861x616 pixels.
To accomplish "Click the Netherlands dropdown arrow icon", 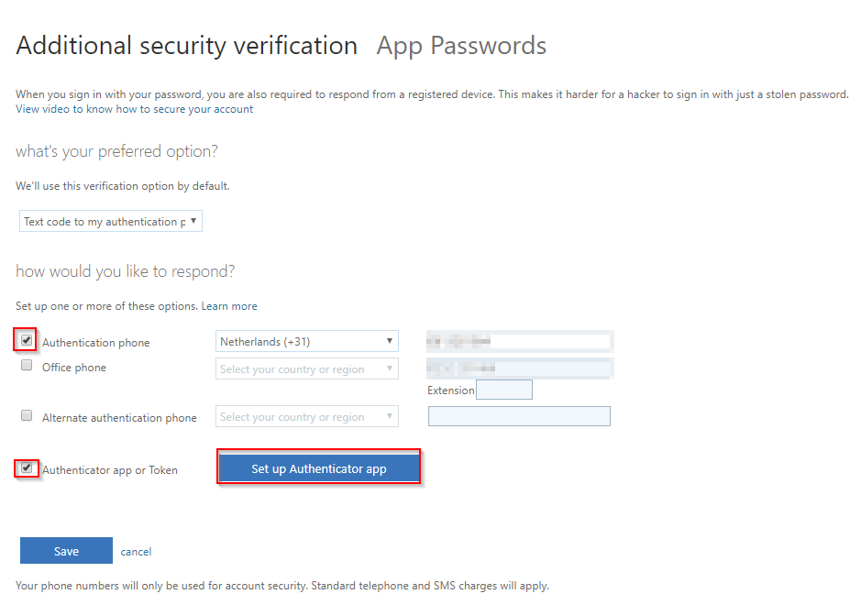I will click(x=390, y=341).
